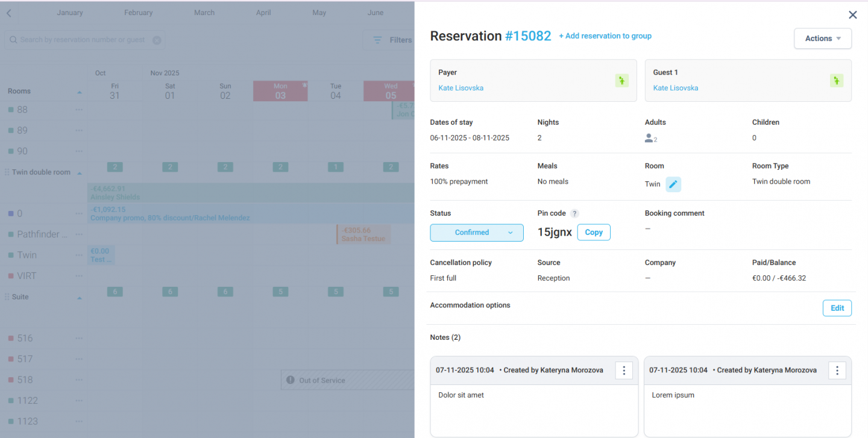Open the three-dot menu on the Lorem ipsum note
This screenshot has height=438, width=868.
837,370
